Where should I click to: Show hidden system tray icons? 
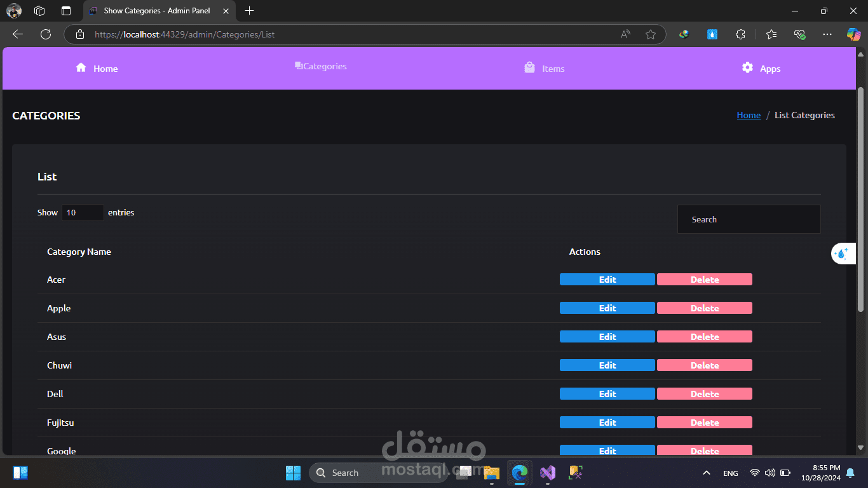pyautogui.click(x=706, y=473)
